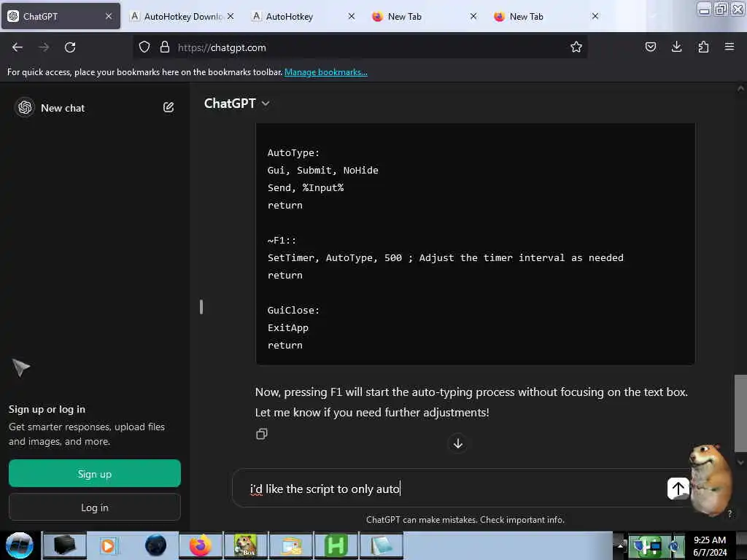
Task: Click the address bar URL
Action: pyautogui.click(x=222, y=47)
